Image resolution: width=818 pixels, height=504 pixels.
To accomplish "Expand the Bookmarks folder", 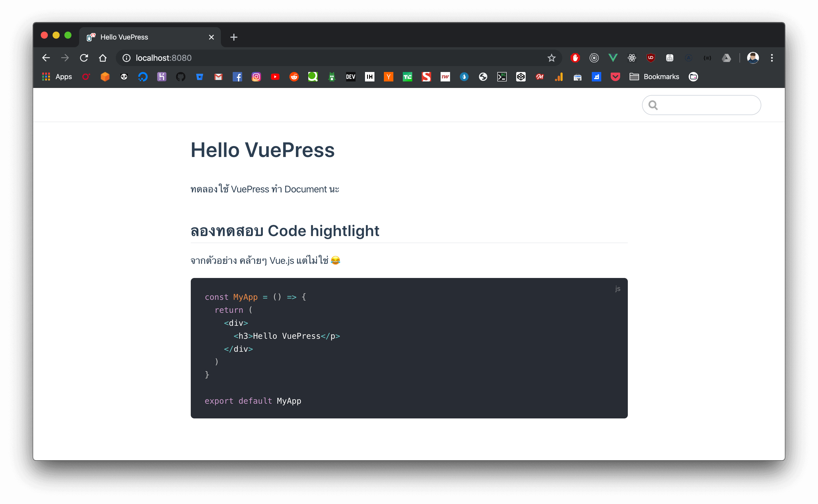I will [x=654, y=77].
